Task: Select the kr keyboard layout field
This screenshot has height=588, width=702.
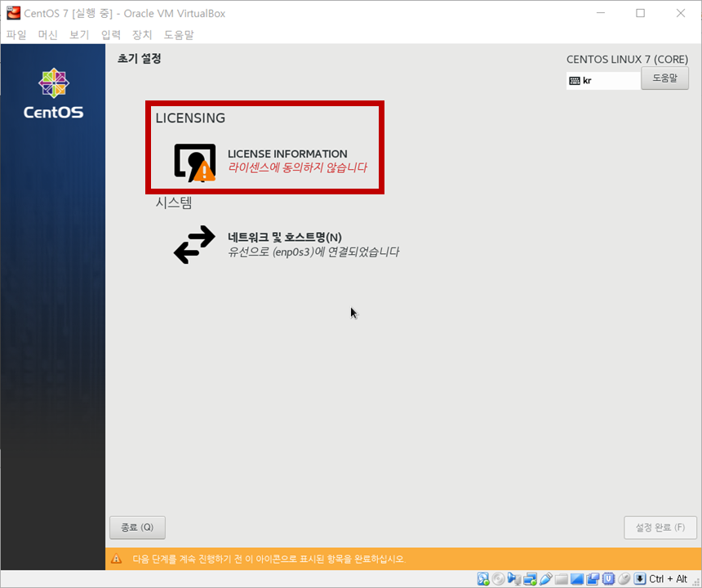Action: 603,81
